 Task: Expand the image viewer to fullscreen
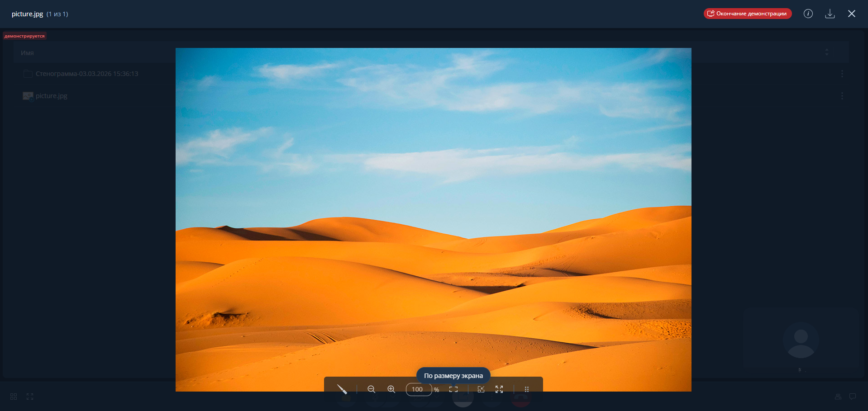499,389
